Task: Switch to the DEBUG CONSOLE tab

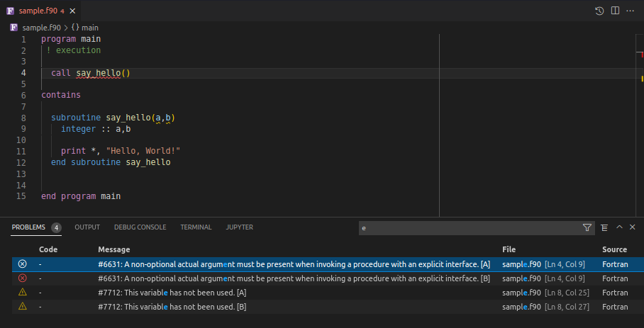Action: coord(140,227)
